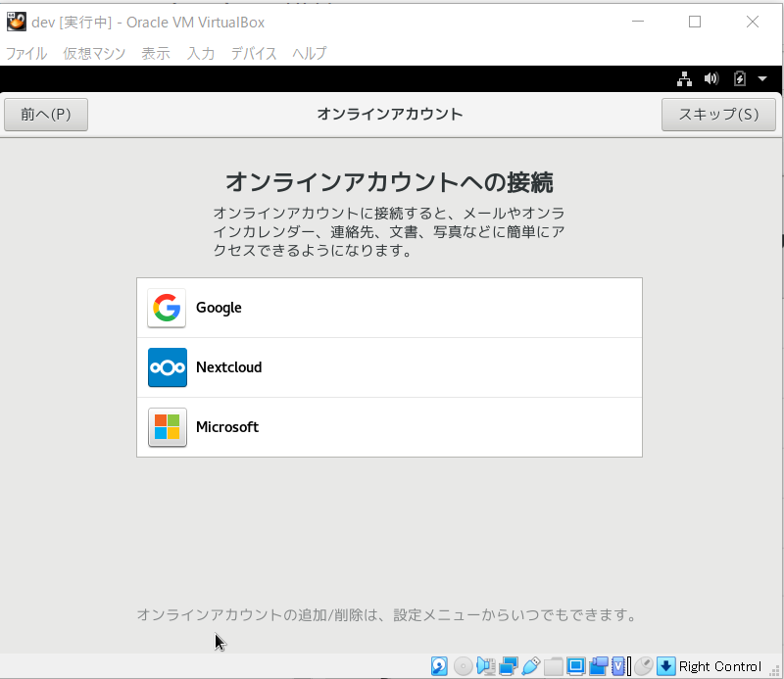The width and height of the screenshot is (784, 679).
Task: Choose the Nextcloud account row
Action: [389, 367]
